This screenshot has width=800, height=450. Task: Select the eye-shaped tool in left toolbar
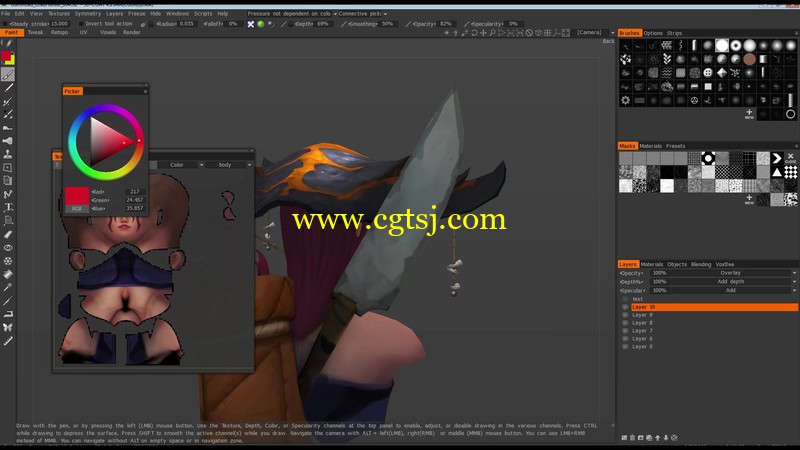[x=8, y=247]
